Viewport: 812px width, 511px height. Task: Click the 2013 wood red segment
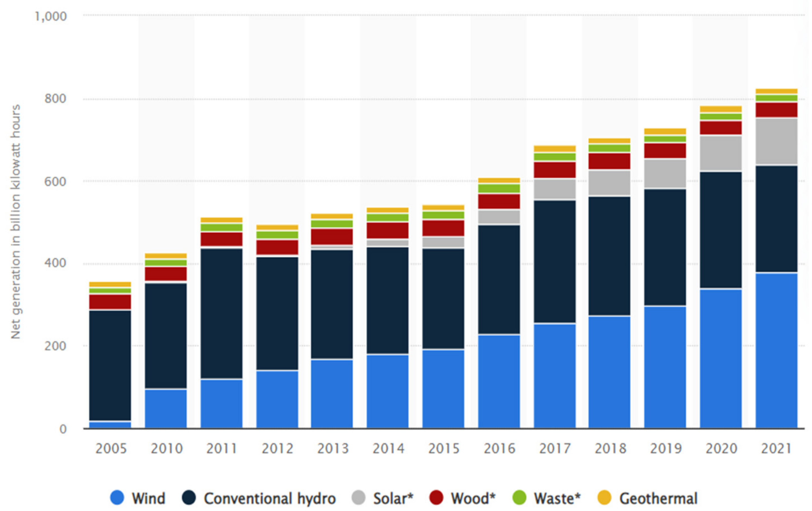click(x=332, y=237)
